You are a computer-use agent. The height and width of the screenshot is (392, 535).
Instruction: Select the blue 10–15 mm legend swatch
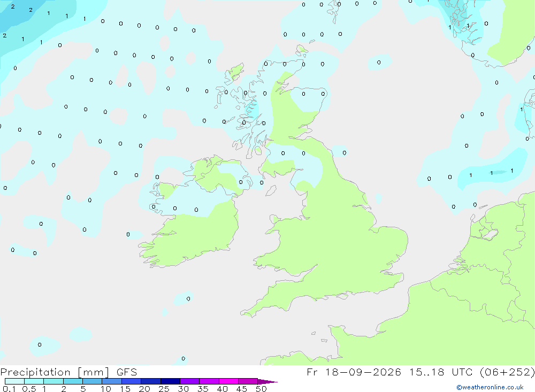(x=112, y=381)
